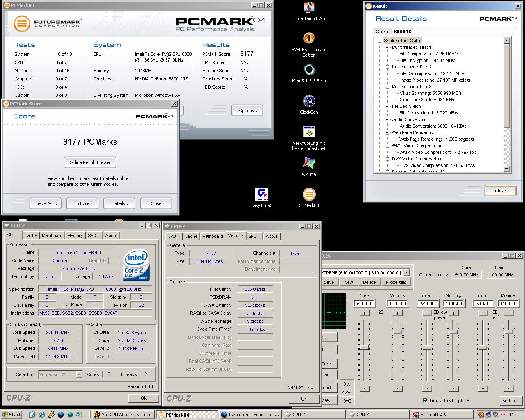The width and height of the screenshot is (525, 420).
Task: Switch to first CPU-Z taskbar item
Action: tap(314, 415)
